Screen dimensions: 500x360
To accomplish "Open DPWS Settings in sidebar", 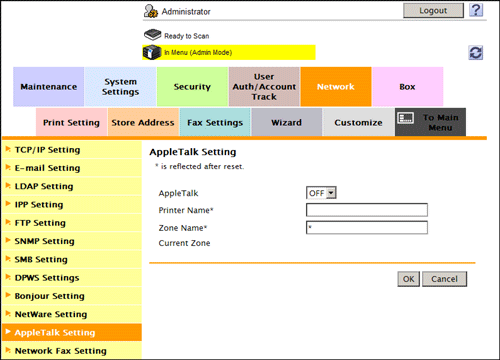I will [x=72, y=277].
